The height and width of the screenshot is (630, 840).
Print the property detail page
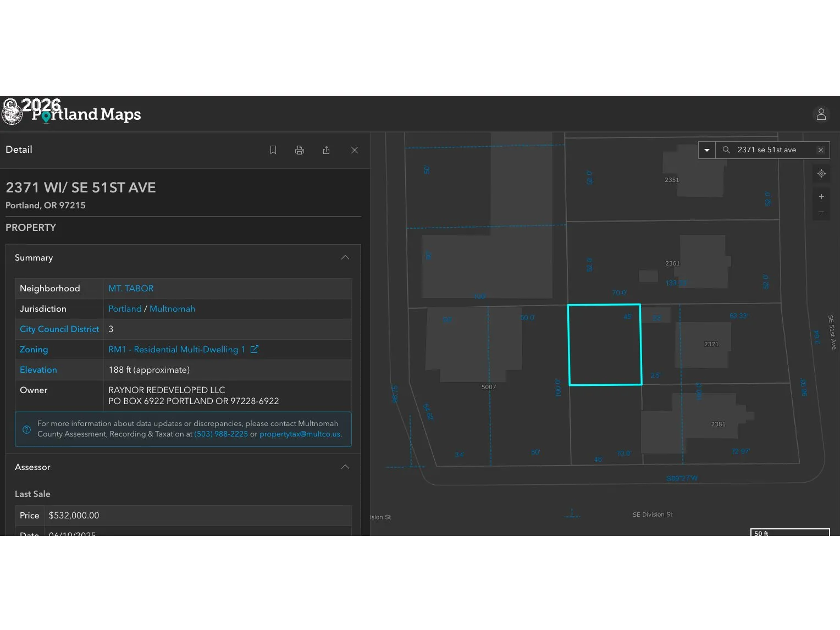(300, 150)
